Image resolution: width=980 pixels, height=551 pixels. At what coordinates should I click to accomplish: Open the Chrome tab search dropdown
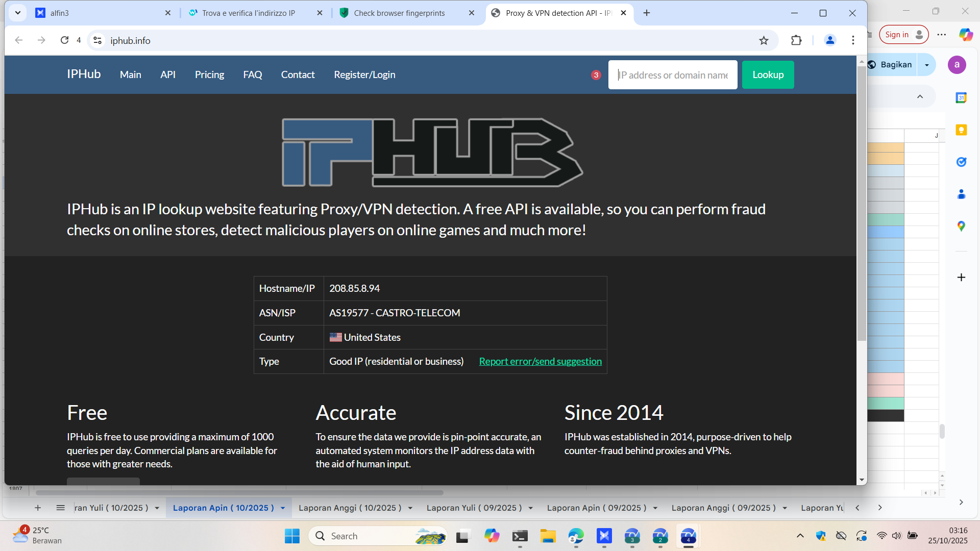coord(18,13)
